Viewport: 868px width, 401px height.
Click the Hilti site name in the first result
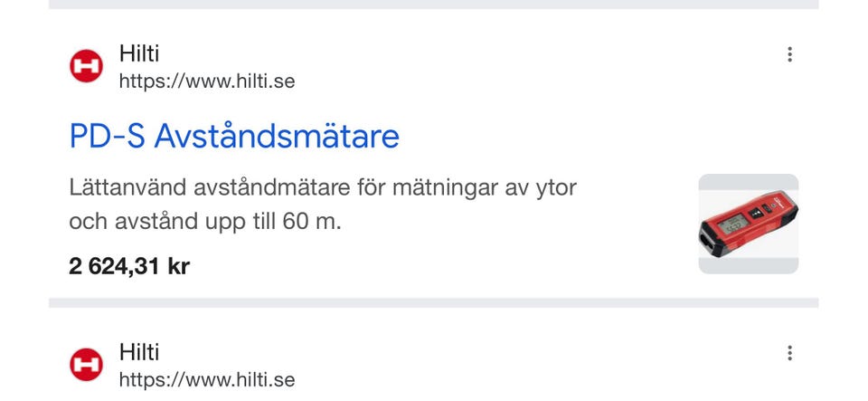139,54
